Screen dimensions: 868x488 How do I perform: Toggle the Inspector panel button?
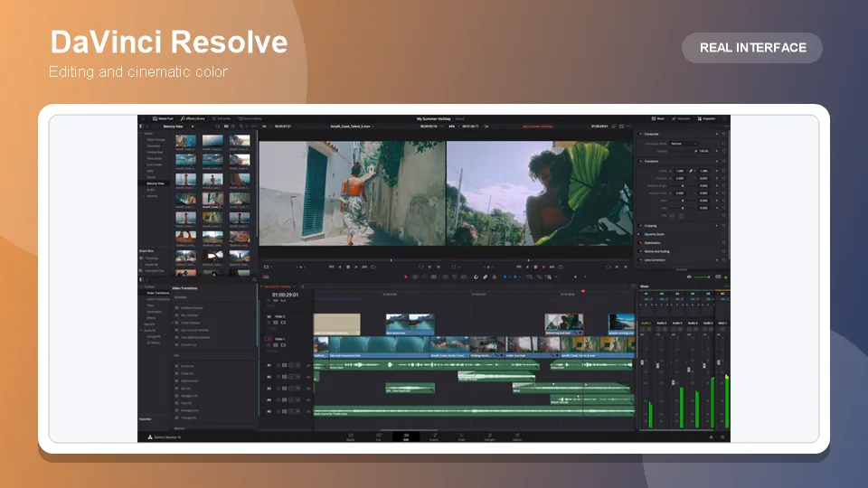[x=706, y=118]
